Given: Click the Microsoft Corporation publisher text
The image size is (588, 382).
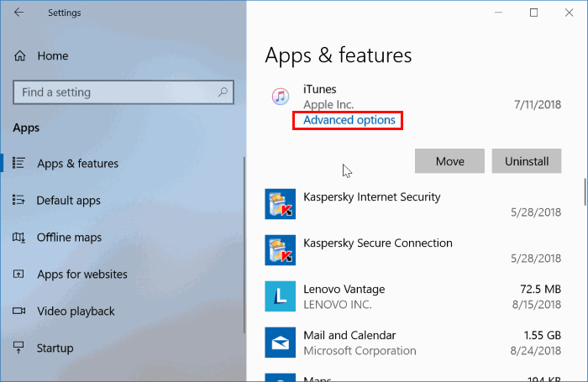Looking at the screenshot, I should 360,350.
